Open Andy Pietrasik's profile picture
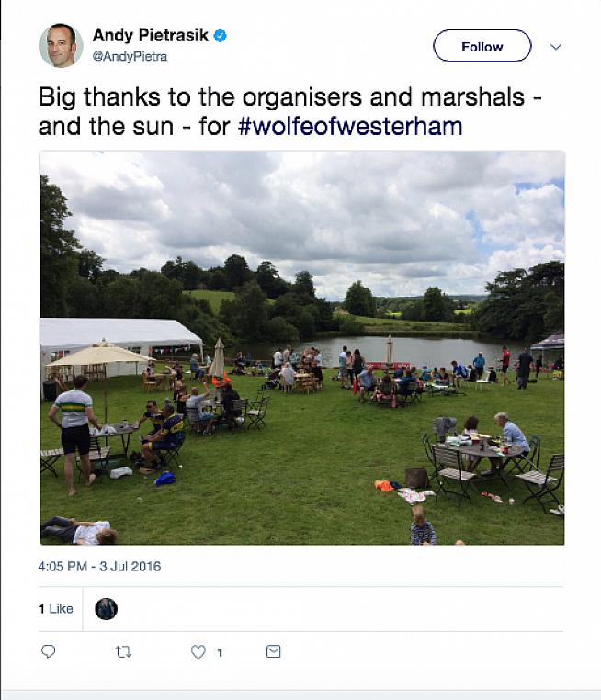Screen dimensions: 601x700 tap(61, 46)
